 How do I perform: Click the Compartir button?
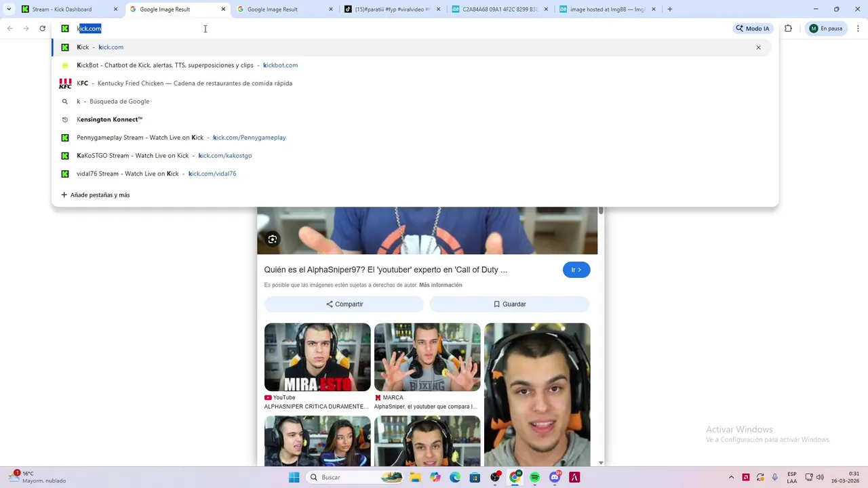tap(344, 304)
